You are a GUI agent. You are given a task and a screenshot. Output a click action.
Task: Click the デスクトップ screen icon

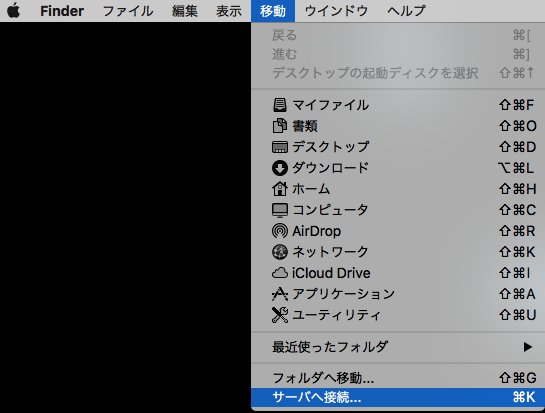pos(280,147)
